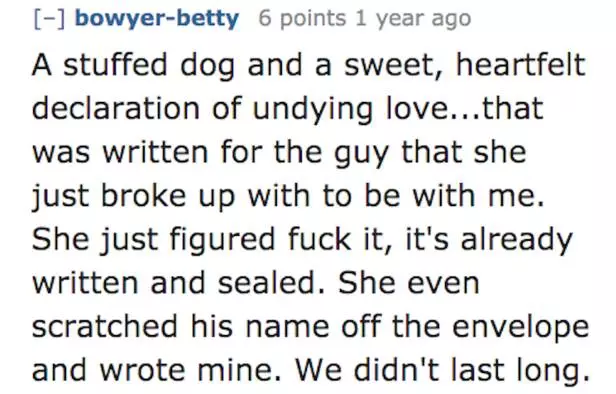Click the line 'just broke up with'
Viewport: 616px width, 394px height.
(289, 196)
